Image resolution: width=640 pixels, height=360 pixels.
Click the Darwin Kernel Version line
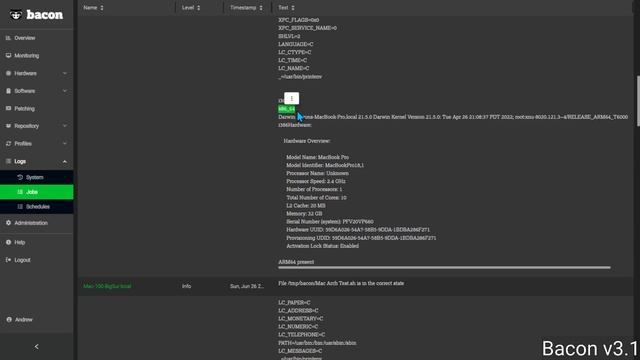point(453,117)
